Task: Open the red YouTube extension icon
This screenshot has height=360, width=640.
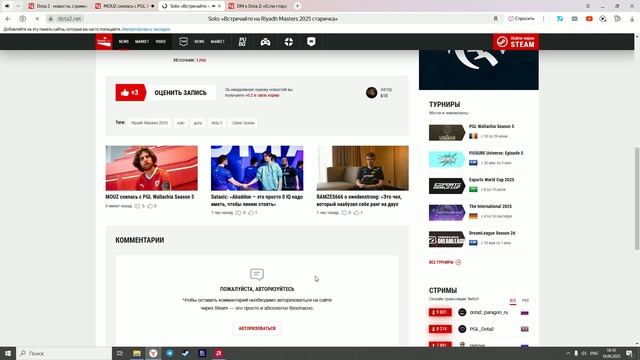Action: [589, 19]
